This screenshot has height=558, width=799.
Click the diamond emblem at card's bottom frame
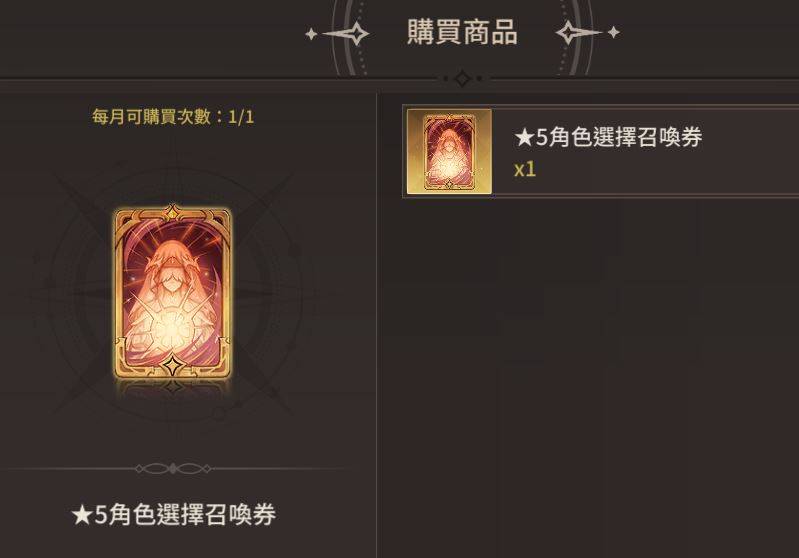(x=172, y=365)
